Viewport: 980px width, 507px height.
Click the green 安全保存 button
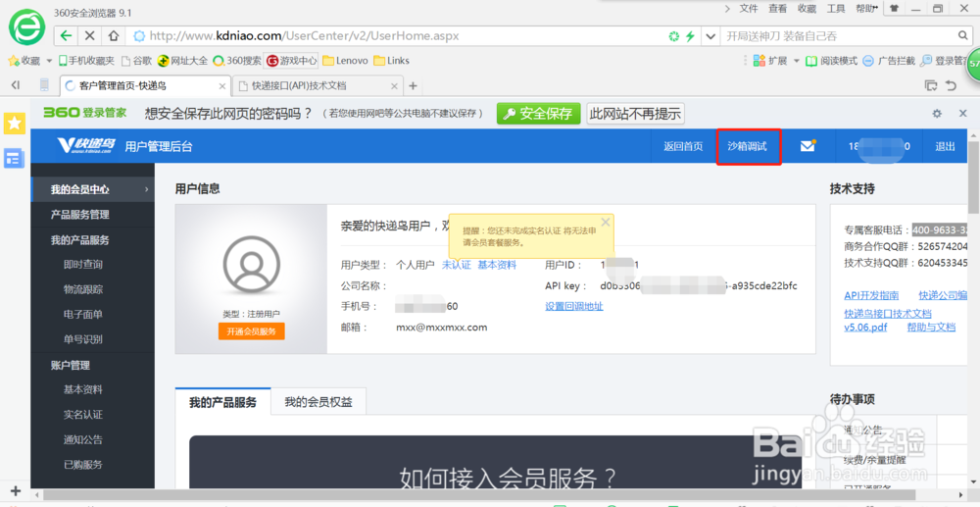coord(539,114)
